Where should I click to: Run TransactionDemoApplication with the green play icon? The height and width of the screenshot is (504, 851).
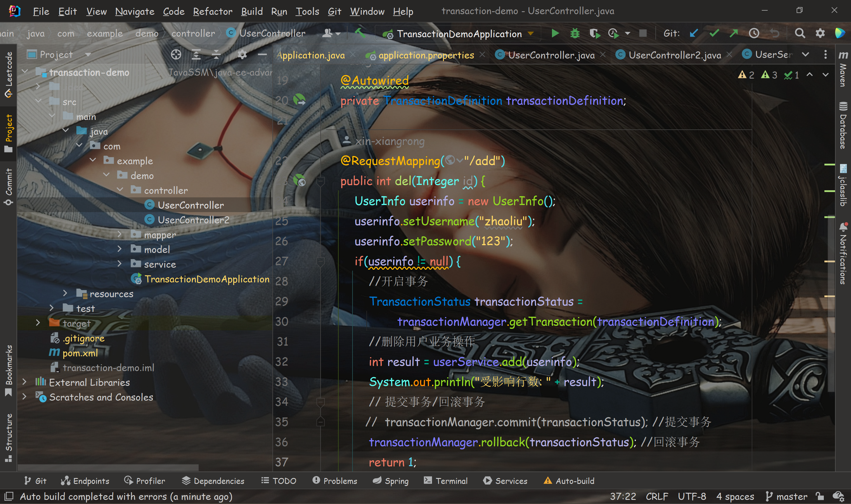555,33
